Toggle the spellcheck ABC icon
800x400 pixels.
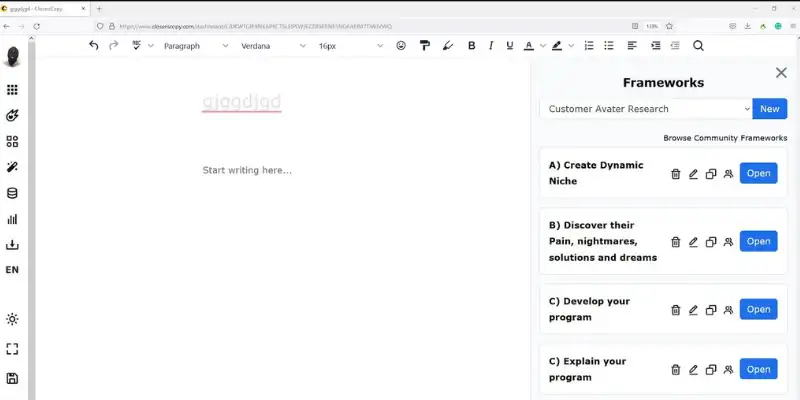click(136, 45)
